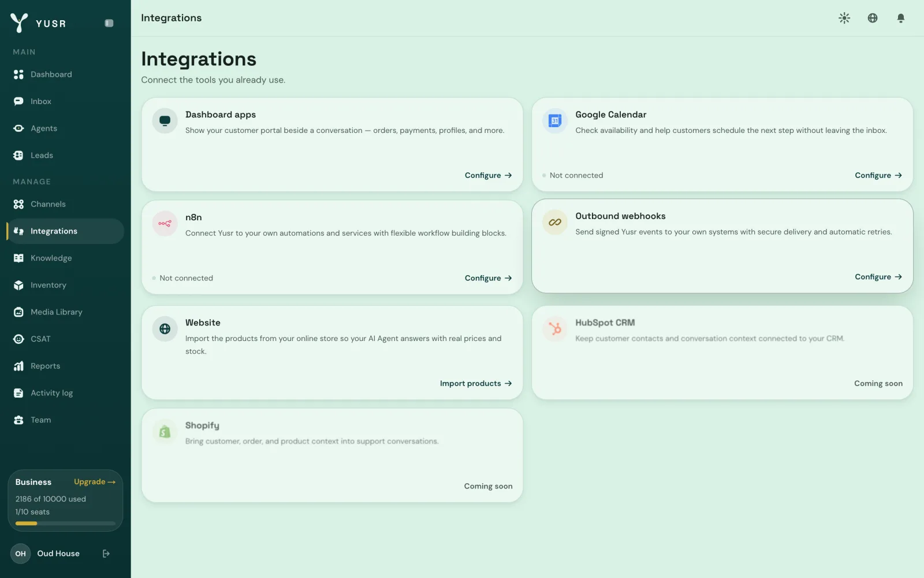The width and height of the screenshot is (924, 578).
Task: Click the Activity log icon
Action: 18,393
